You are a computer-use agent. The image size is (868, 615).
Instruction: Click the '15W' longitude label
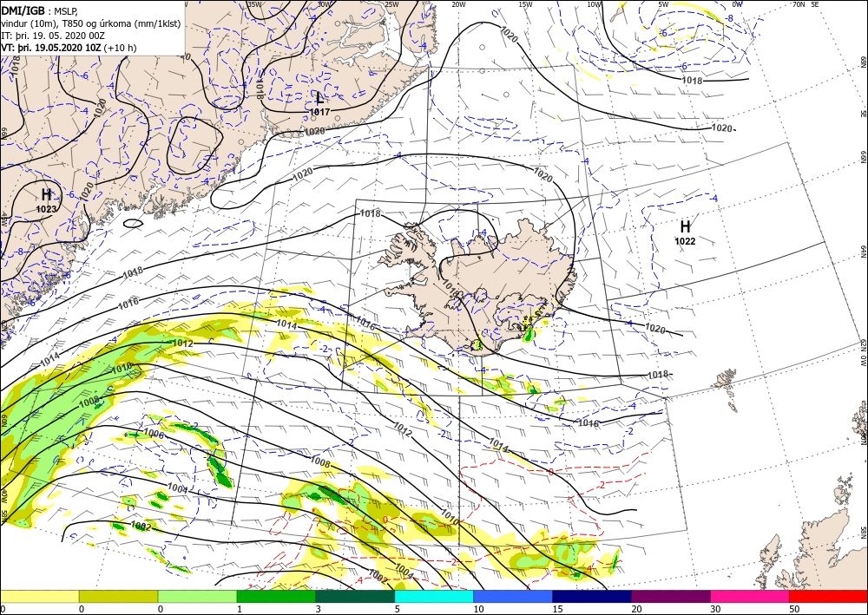(525, 4)
